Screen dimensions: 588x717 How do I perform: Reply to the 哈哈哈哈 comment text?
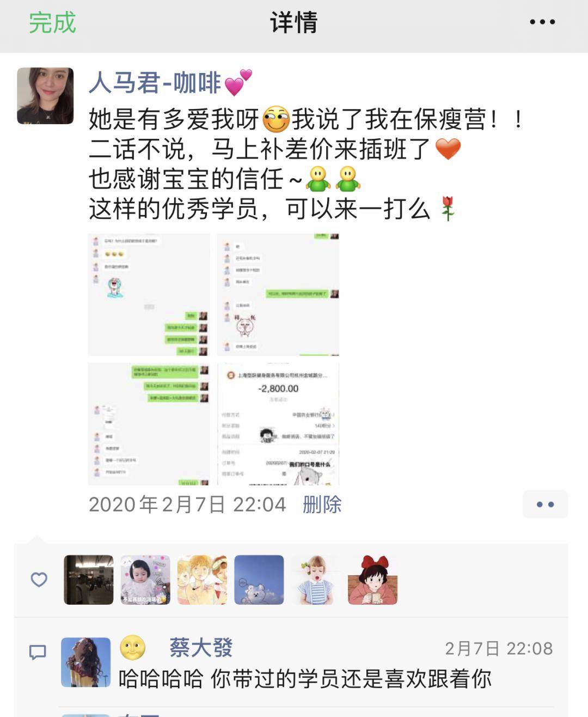click(305, 679)
